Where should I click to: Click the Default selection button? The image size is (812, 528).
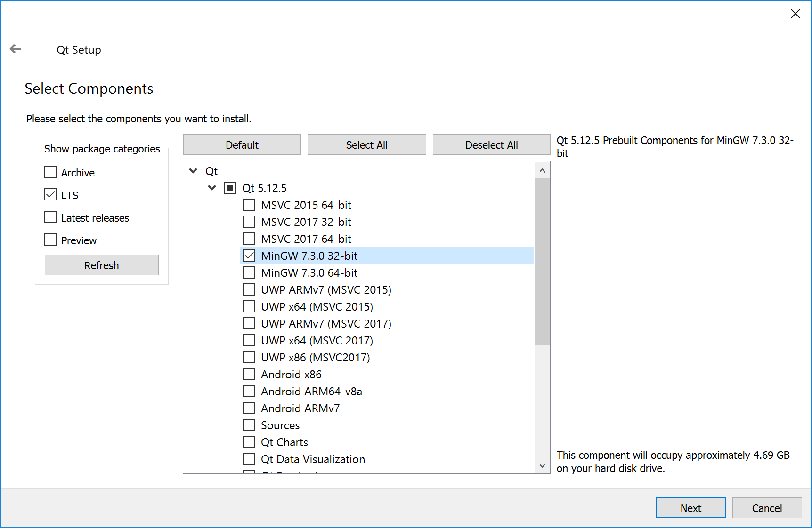[242, 145]
